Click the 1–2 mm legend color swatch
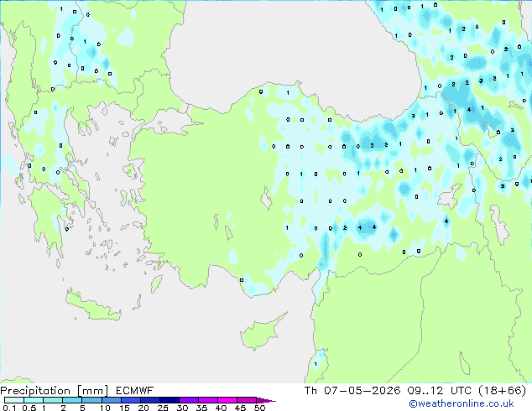Screen dimensions: 532x411 click(53, 400)
